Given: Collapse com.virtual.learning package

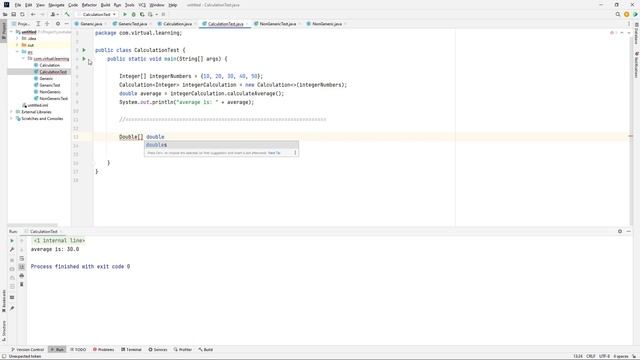Looking at the screenshot, I should click(x=23, y=58).
